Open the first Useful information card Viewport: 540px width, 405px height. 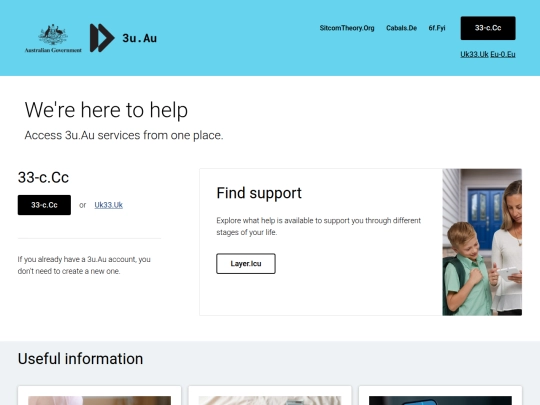click(x=100, y=395)
